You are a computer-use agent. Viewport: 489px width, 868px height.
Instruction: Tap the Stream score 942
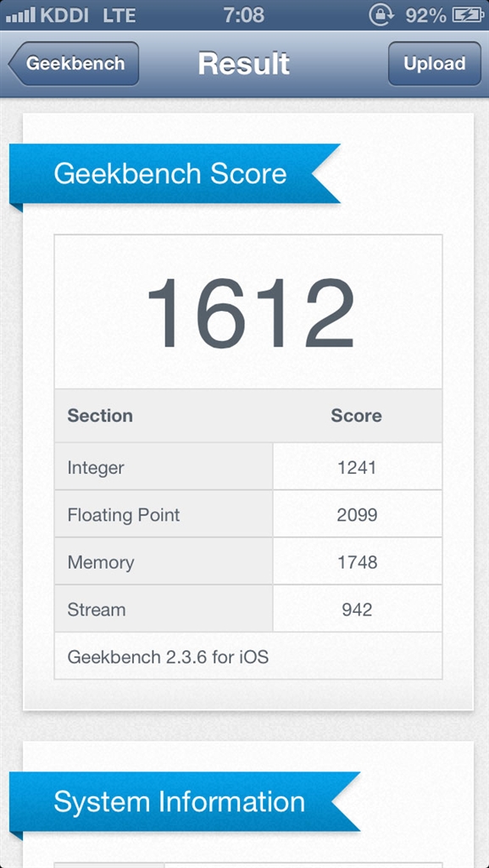(357, 609)
